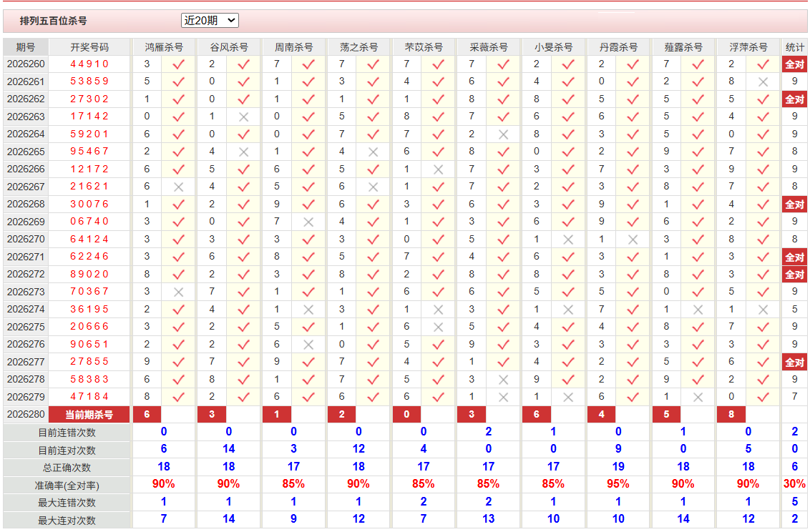Screen dimensions: 810x532
Task: Open the 近20期 period dropdown
Action: 210,21
